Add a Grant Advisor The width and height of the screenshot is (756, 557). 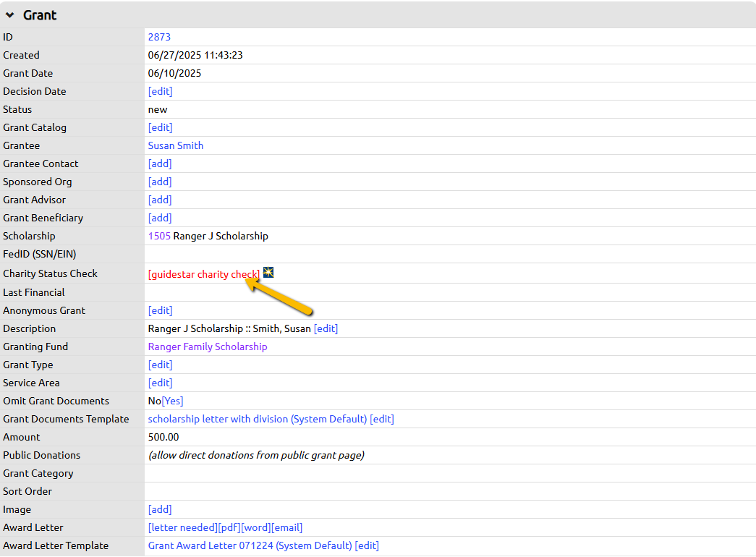pos(160,200)
